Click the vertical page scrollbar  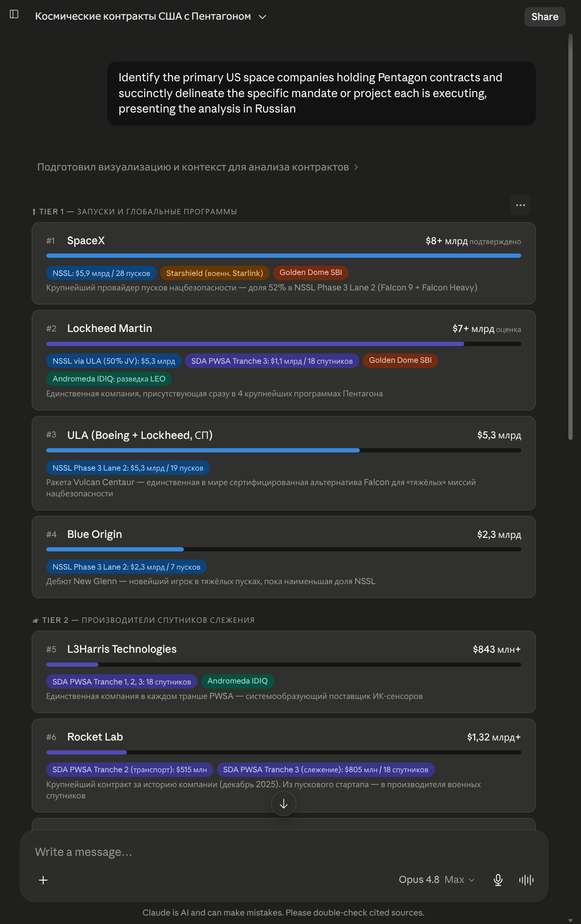(570, 237)
